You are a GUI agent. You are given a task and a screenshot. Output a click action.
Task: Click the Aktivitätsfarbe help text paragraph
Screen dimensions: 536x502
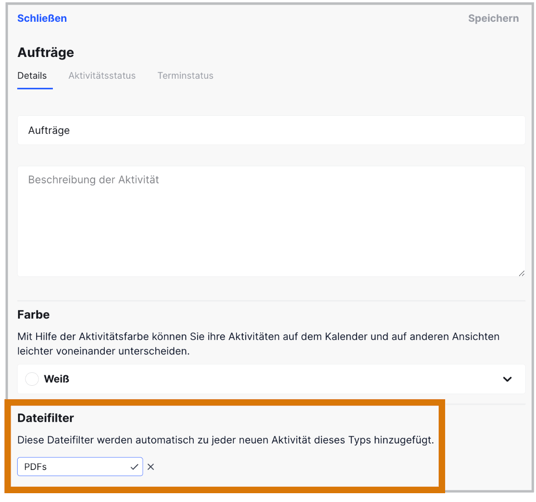(258, 344)
